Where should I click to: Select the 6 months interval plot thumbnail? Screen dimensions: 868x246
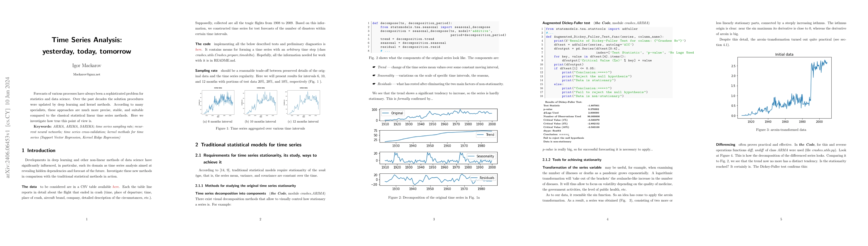[x=218, y=102]
